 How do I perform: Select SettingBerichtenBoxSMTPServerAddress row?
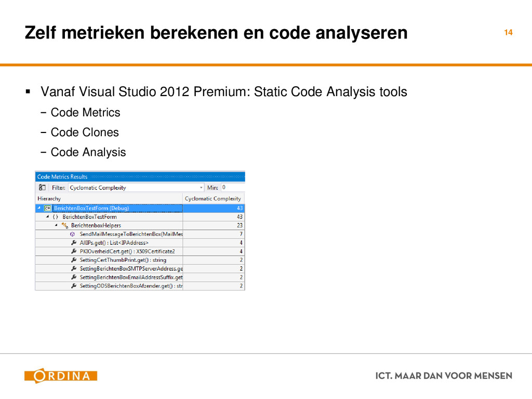(x=140, y=269)
